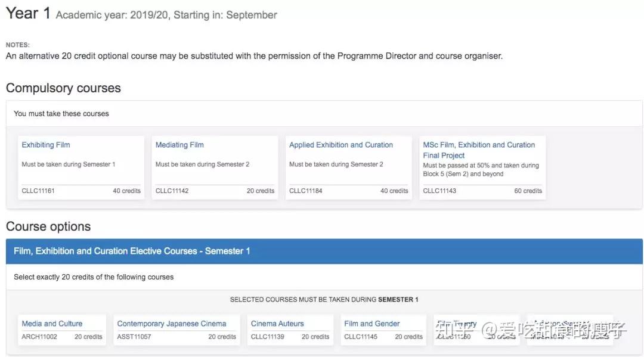Click the Course options heading
Viewport: 644px width, 357px height.
[x=48, y=226]
